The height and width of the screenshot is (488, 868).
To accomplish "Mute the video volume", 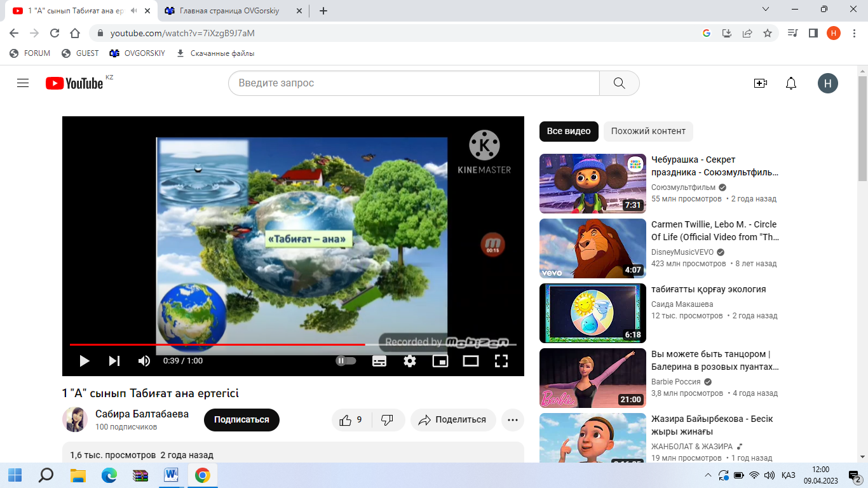I will (x=144, y=361).
